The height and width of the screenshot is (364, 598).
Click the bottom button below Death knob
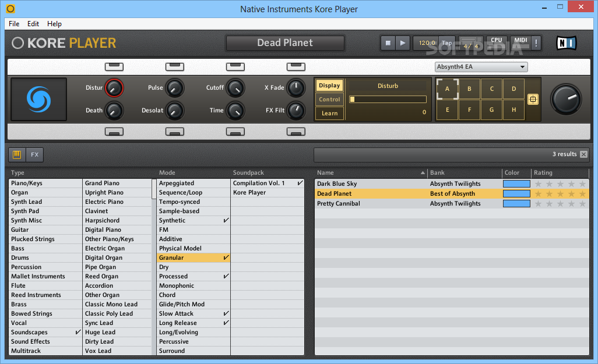[x=114, y=132]
